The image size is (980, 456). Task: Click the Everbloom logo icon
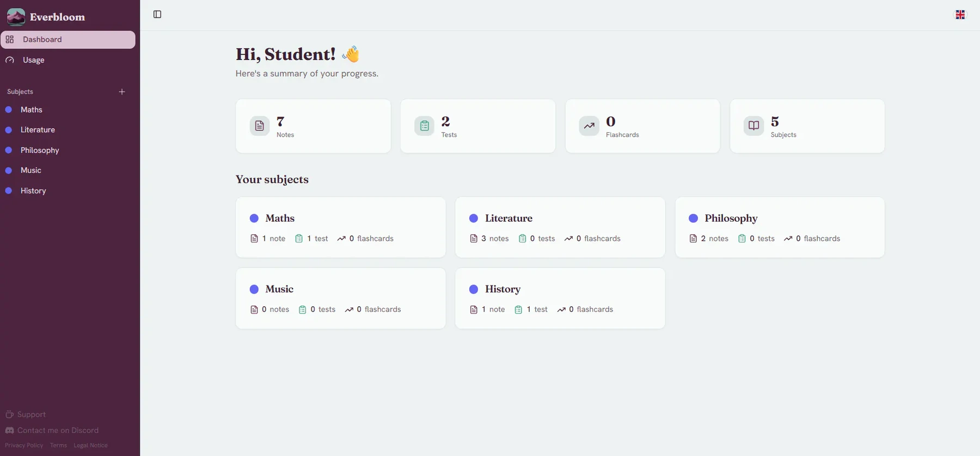[16, 17]
